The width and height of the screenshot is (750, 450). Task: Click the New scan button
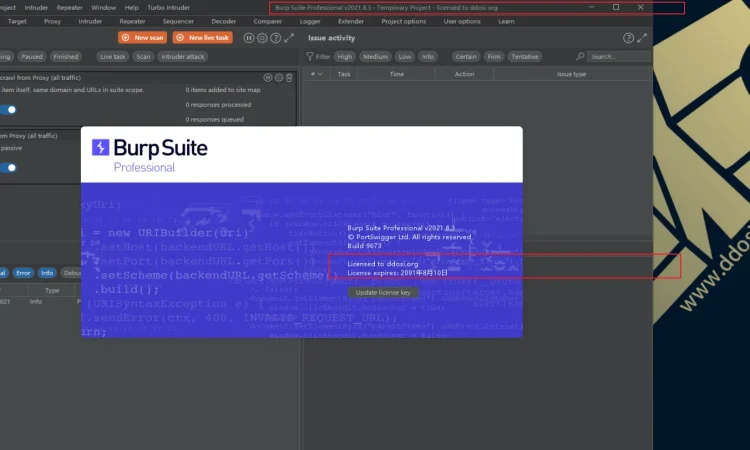pyautogui.click(x=143, y=38)
